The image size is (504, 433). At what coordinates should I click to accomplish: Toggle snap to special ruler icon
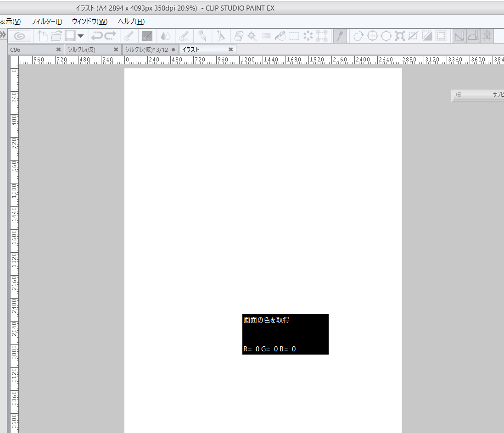click(x=473, y=36)
